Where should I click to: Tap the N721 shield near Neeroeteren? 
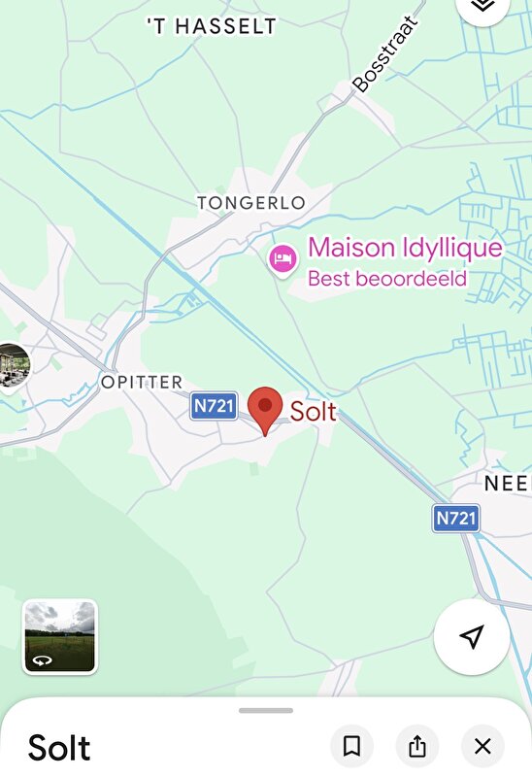point(455,519)
